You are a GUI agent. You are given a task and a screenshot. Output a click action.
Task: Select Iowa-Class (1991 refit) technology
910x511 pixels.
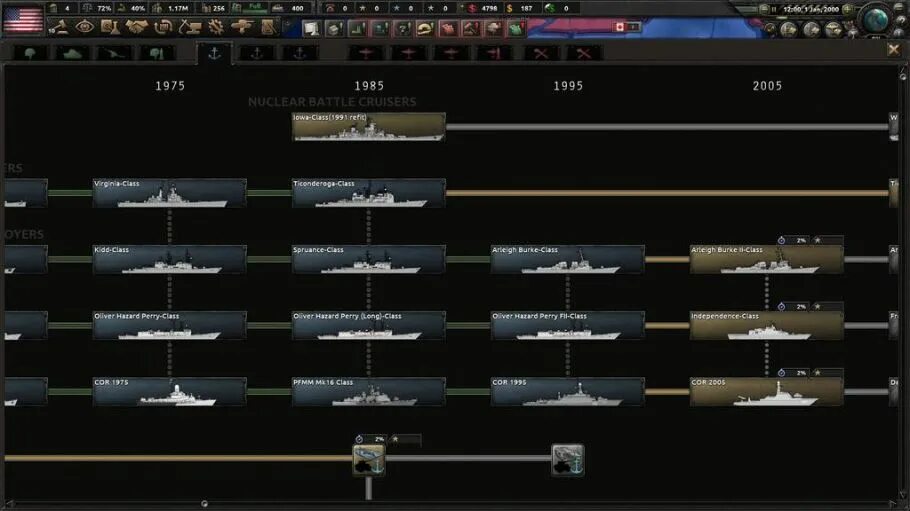pyautogui.click(x=369, y=127)
